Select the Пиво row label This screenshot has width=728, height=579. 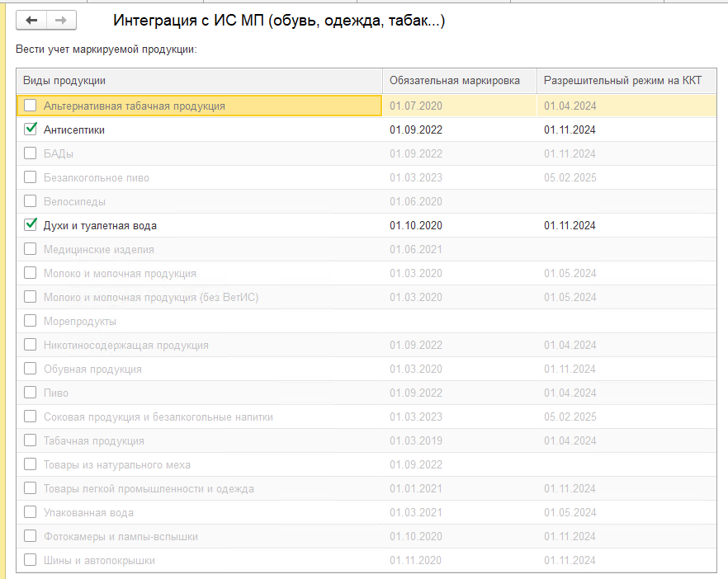(56, 393)
